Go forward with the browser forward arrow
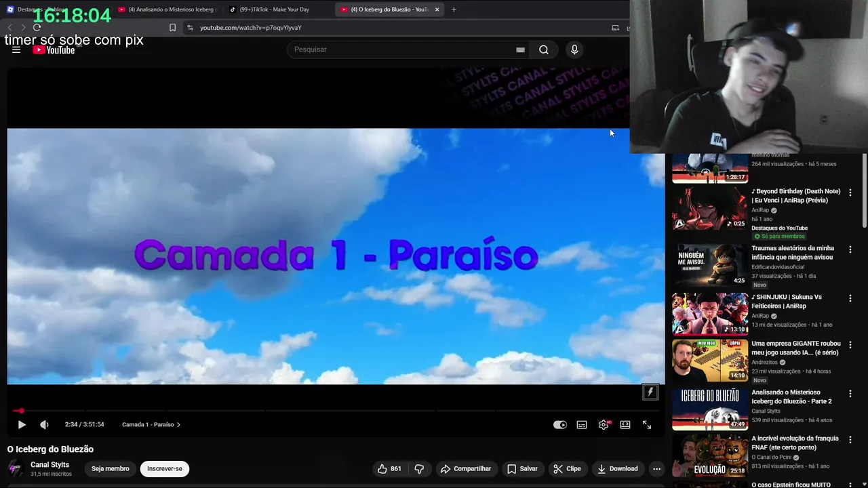Viewport: 868px width, 488px height. pos(23,27)
